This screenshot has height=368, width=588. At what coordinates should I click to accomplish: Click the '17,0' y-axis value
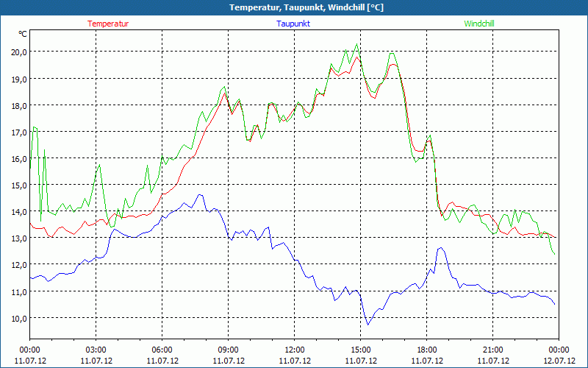tap(18, 132)
